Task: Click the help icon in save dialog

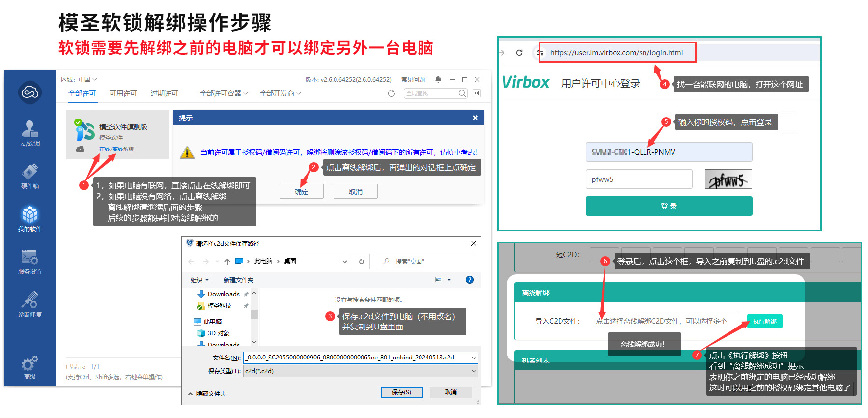Action: coord(469,280)
